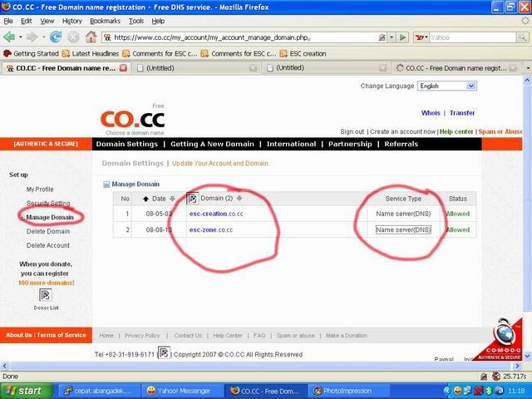Click the Firefox Back arrow button
Image resolution: width=532 pixels, height=399 pixels.
coord(9,37)
